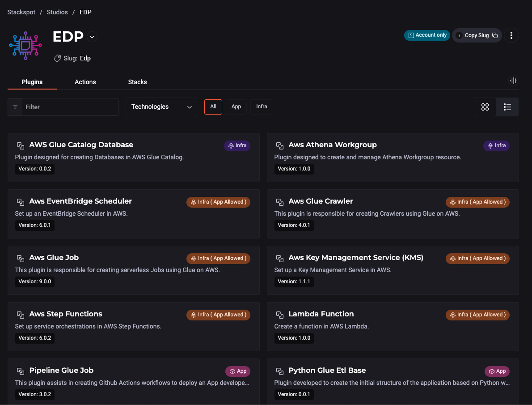This screenshot has width=532, height=405.
Task: Click Infra (App Allowed) badge on Aws Glue Job
Action: (219, 259)
